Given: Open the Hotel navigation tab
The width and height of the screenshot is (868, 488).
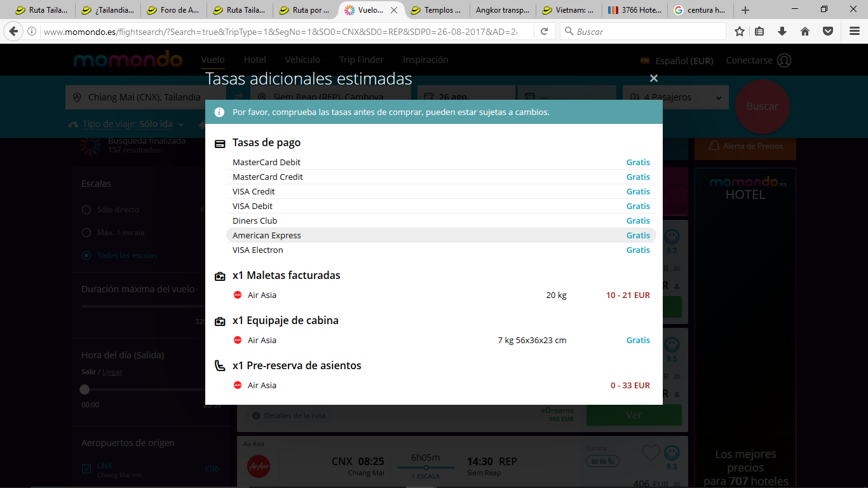Looking at the screenshot, I should tap(255, 60).
